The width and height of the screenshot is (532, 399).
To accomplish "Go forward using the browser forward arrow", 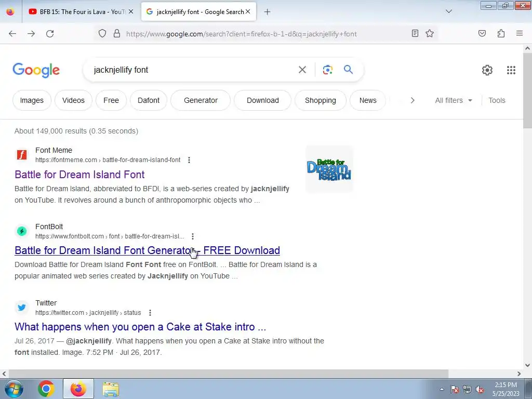I will coord(31,34).
